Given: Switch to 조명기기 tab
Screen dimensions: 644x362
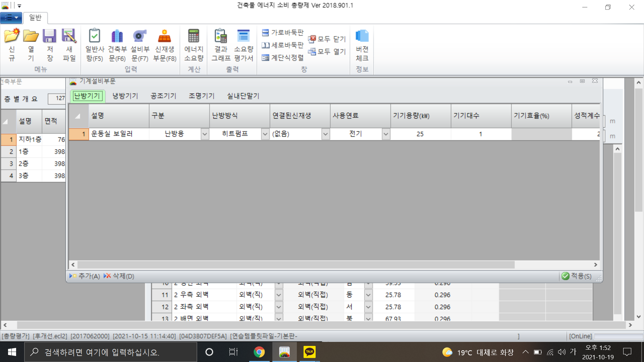Looking at the screenshot, I should (x=201, y=96).
